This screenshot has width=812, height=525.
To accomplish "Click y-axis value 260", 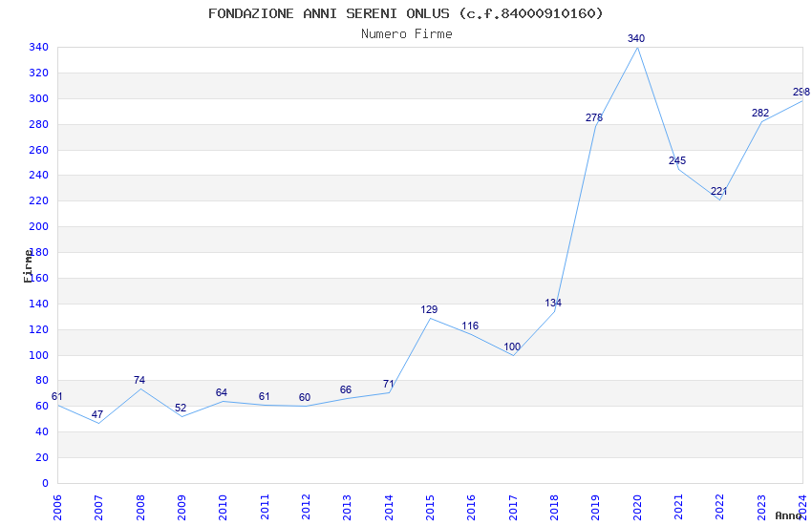I will pyautogui.click(x=39, y=150).
